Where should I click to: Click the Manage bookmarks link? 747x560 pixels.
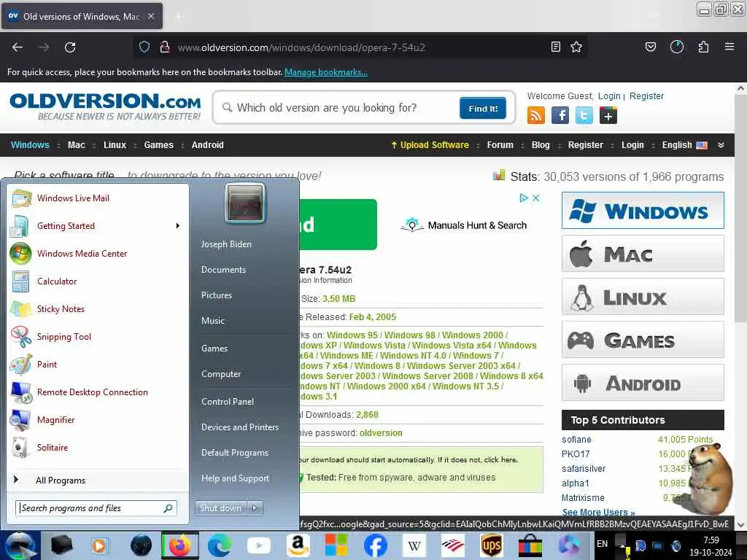[x=326, y=72]
